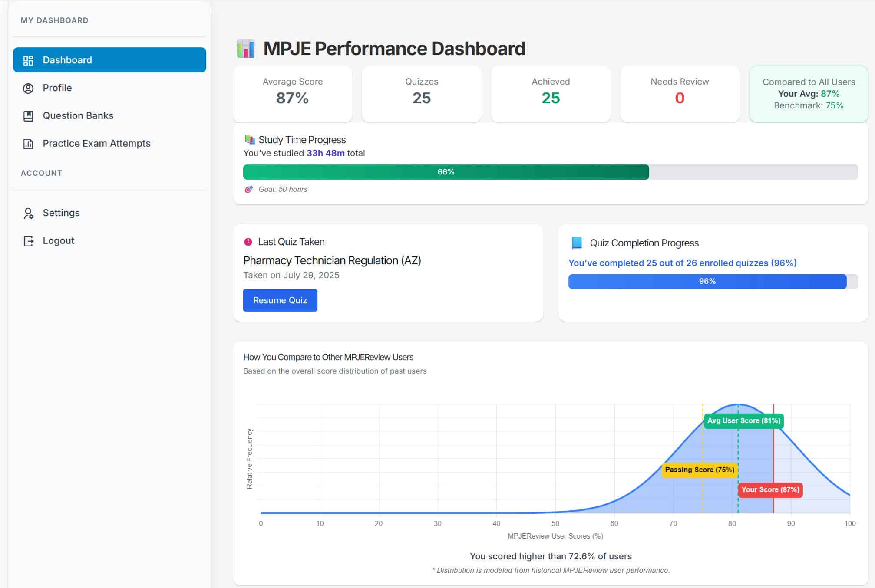Click the Profile person icon
The image size is (875, 588).
coord(28,88)
